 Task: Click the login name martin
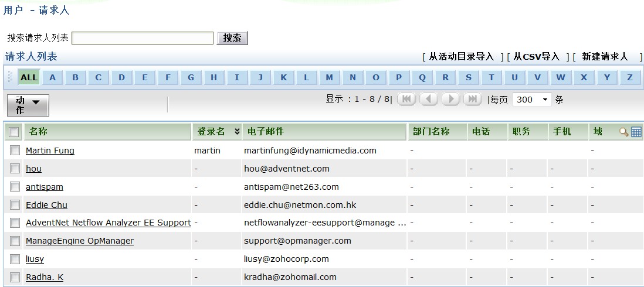point(207,151)
